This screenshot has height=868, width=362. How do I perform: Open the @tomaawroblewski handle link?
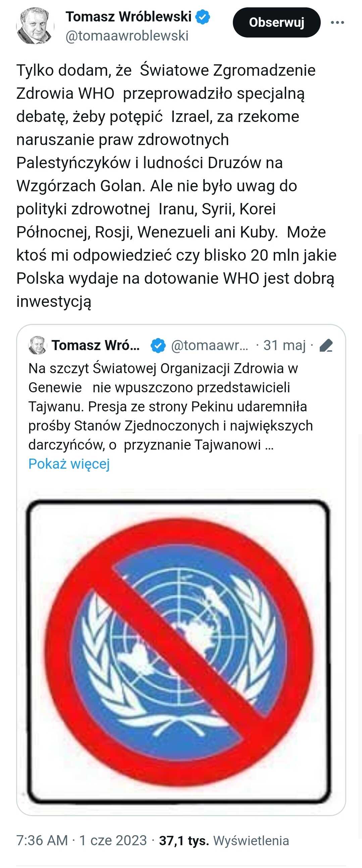[127, 36]
